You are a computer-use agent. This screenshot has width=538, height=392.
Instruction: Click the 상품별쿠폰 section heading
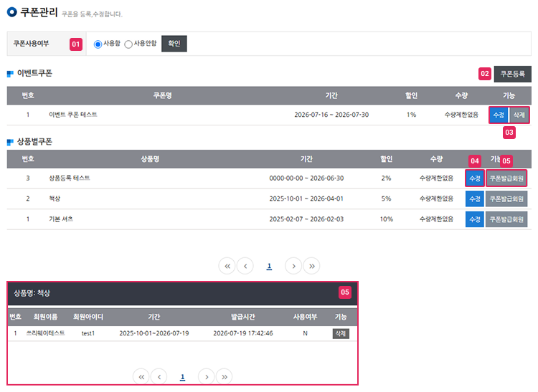(34, 142)
